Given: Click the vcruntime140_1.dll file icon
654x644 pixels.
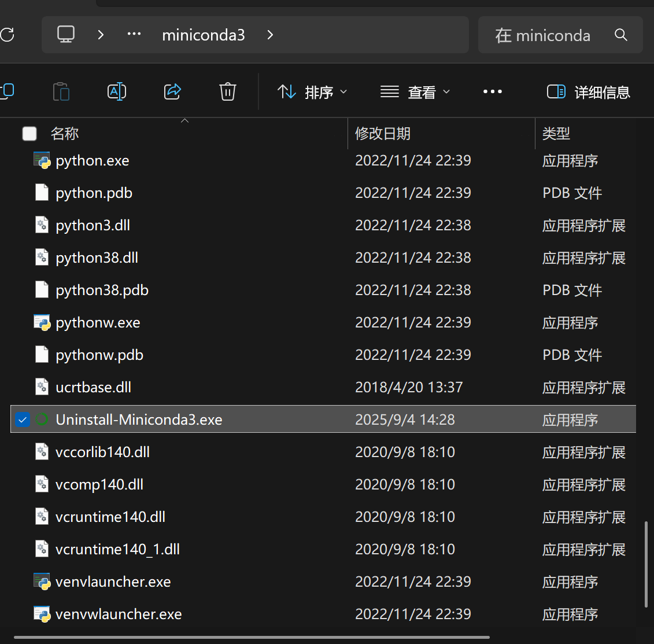Looking at the screenshot, I should [x=42, y=549].
